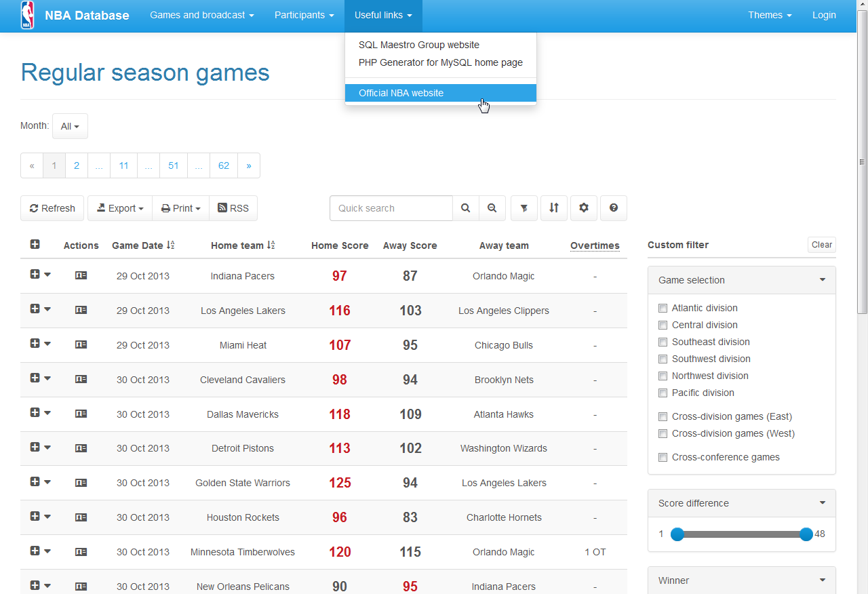Viewport: 868px width, 594px height.
Task: Open view card icon for Detroit Pistons row
Action: [x=81, y=448]
